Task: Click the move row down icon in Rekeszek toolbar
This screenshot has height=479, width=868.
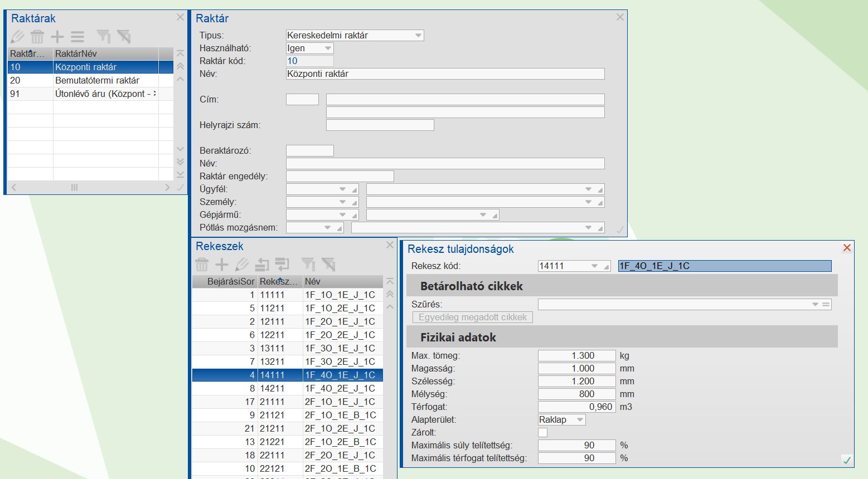Action: tap(283, 264)
